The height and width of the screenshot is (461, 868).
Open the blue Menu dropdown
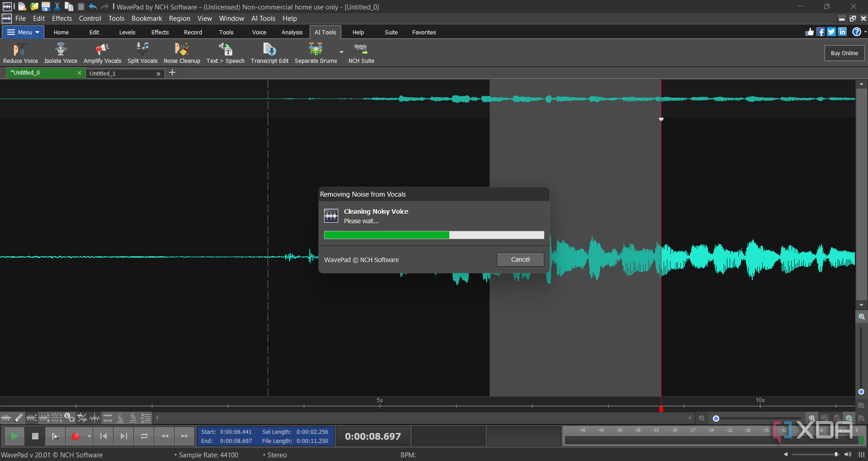tap(23, 32)
